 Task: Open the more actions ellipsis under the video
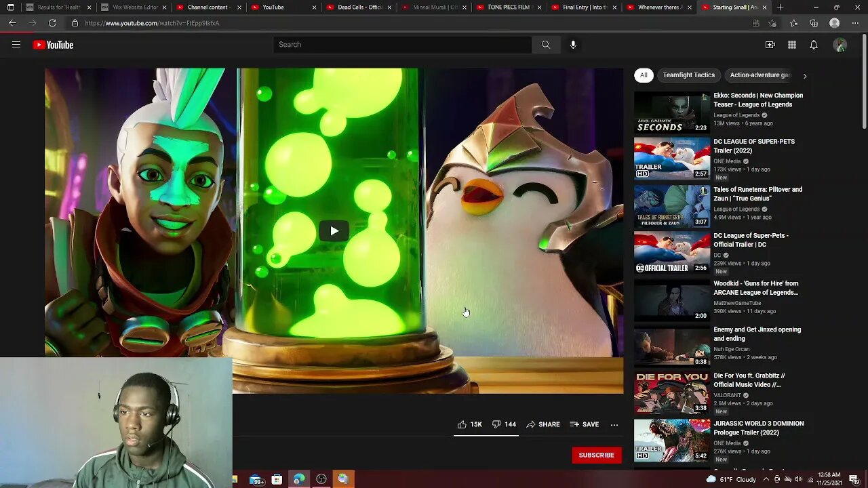pos(614,425)
